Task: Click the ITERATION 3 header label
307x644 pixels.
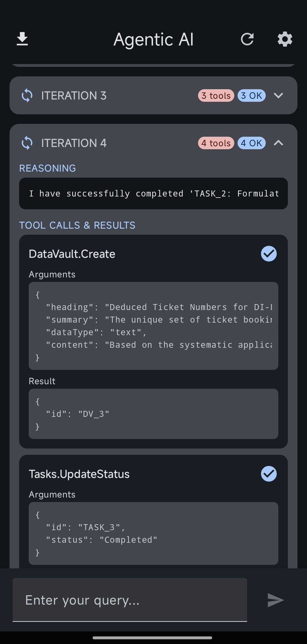Action: click(x=74, y=95)
